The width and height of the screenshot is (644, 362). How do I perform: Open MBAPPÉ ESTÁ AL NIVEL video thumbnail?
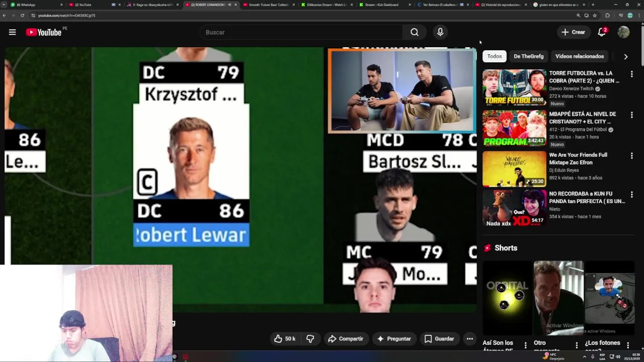(514, 128)
